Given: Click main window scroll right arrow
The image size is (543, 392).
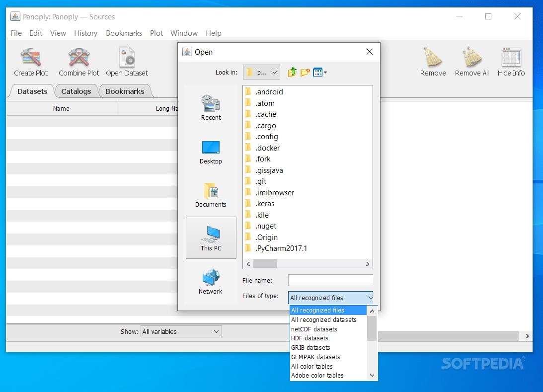Looking at the screenshot, I should point(527,336).
